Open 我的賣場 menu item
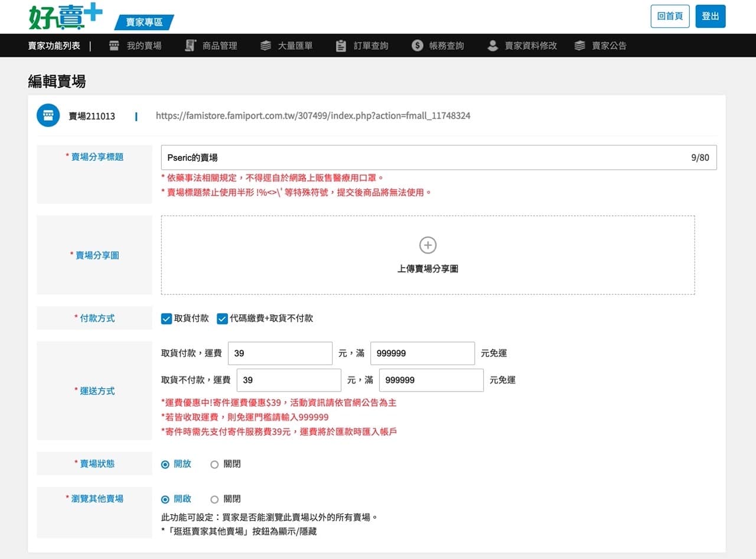The image size is (756, 559). click(x=144, y=45)
